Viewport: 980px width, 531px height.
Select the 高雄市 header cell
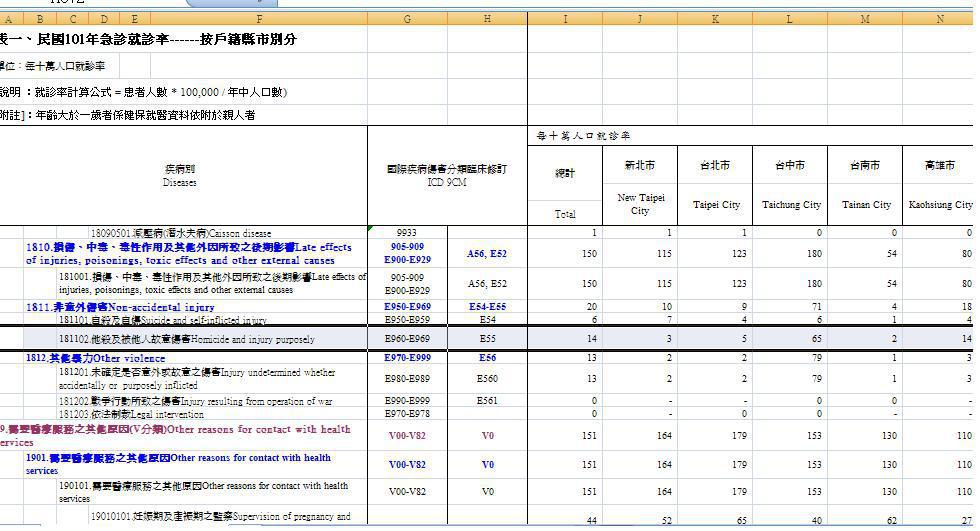[x=940, y=165]
